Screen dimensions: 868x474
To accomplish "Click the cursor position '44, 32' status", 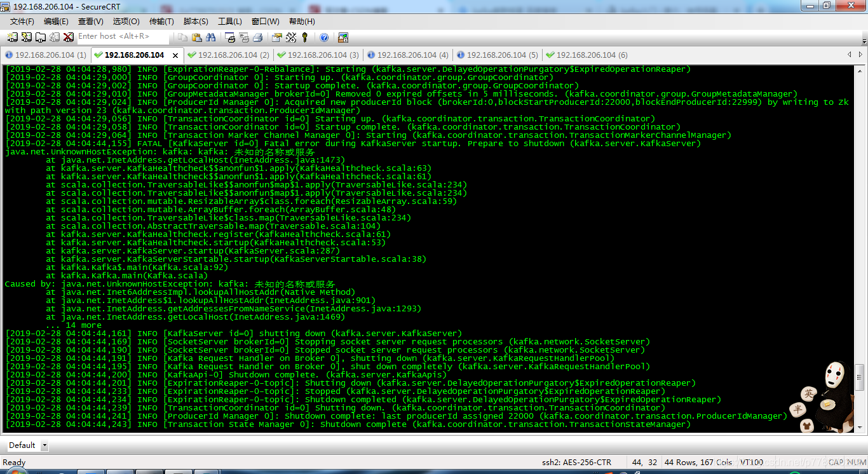I will (644, 462).
